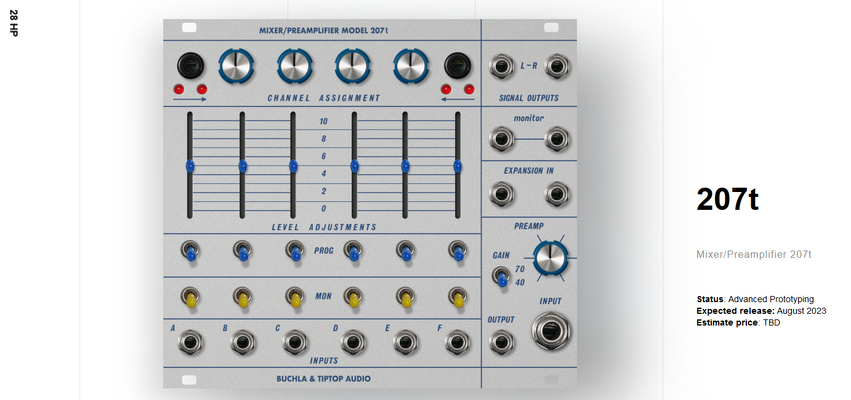The image size is (851, 400).
Task: Click the fourth channel assignment knob
Action: pos(411,66)
